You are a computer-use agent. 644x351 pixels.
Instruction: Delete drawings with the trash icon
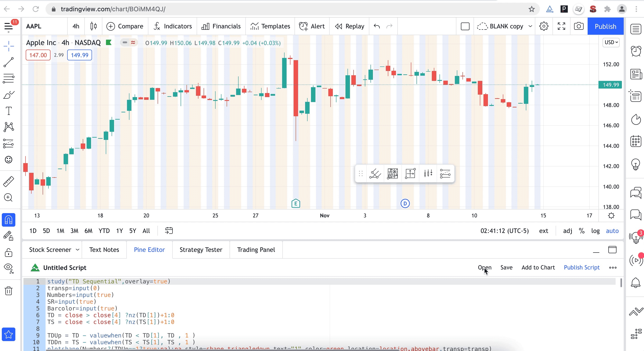coord(9,291)
